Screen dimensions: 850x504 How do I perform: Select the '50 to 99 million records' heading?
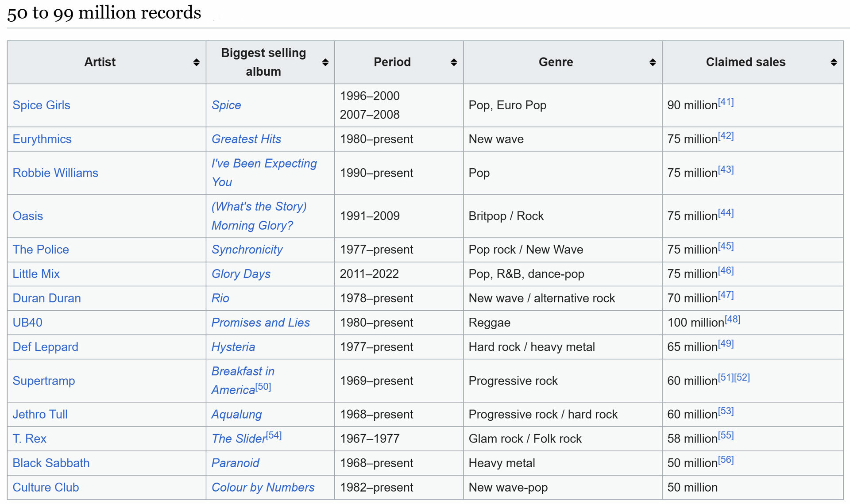pyautogui.click(x=104, y=13)
